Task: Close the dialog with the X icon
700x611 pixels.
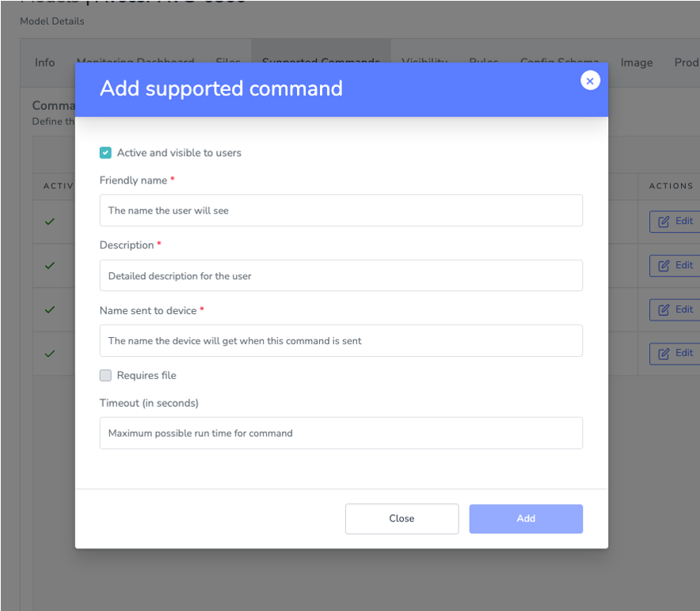Action: 590,81
